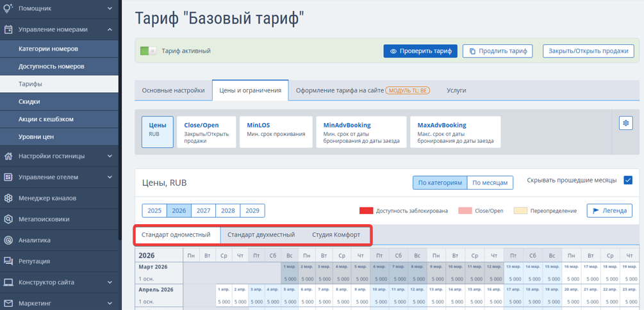Collapse the "Управление номерами" menu section
This screenshot has width=644, height=310.
(x=110, y=29)
